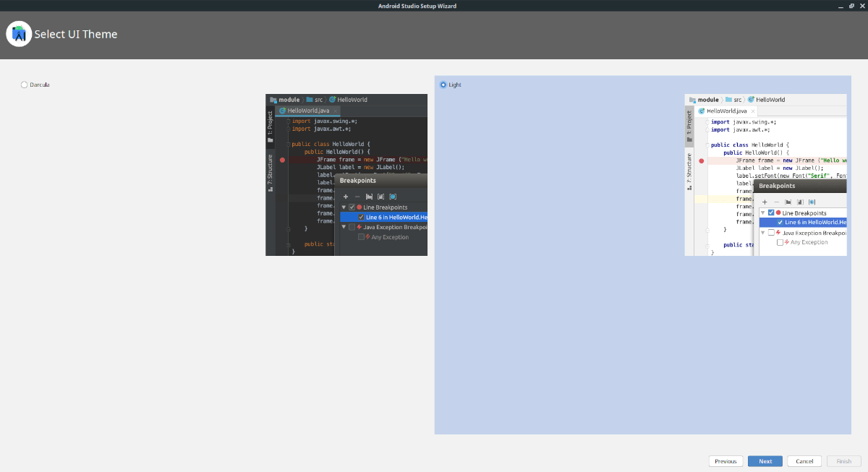The height and width of the screenshot is (472, 868).
Task: Click the add breakpoint plus icon in Breakpoints panel
Action: point(346,197)
